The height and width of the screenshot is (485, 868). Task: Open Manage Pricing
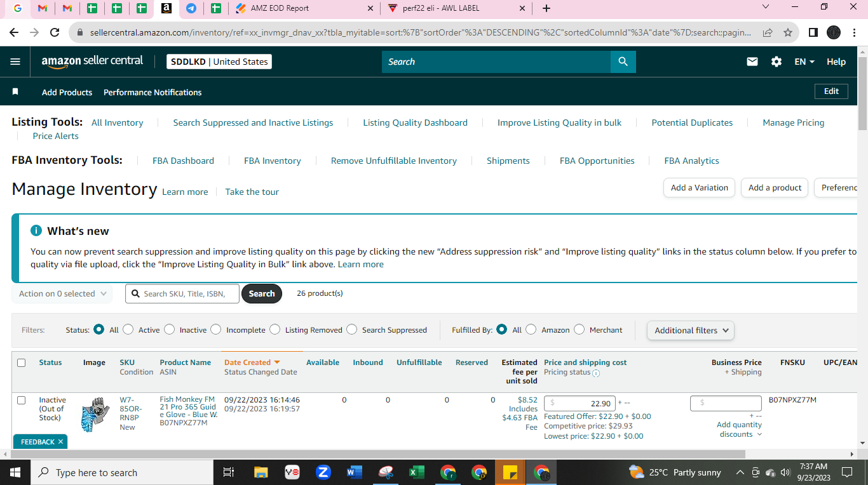point(794,123)
